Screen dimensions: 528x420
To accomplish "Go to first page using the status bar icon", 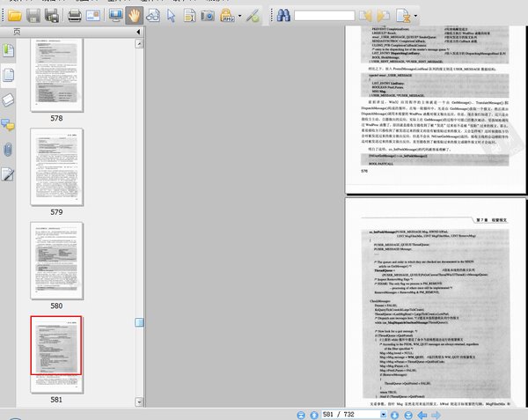I will (x=301, y=415).
